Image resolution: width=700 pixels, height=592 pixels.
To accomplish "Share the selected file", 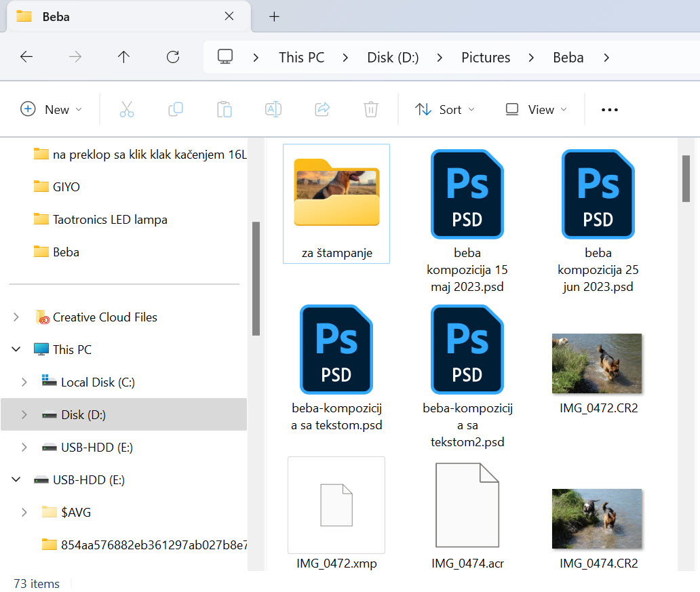I will tap(321, 109).
